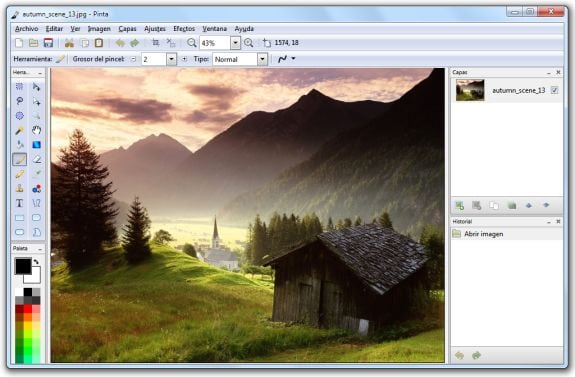Select the Freeform Shape tool
The width and height of the screenshot is (575, 377).
click(36, 232)
